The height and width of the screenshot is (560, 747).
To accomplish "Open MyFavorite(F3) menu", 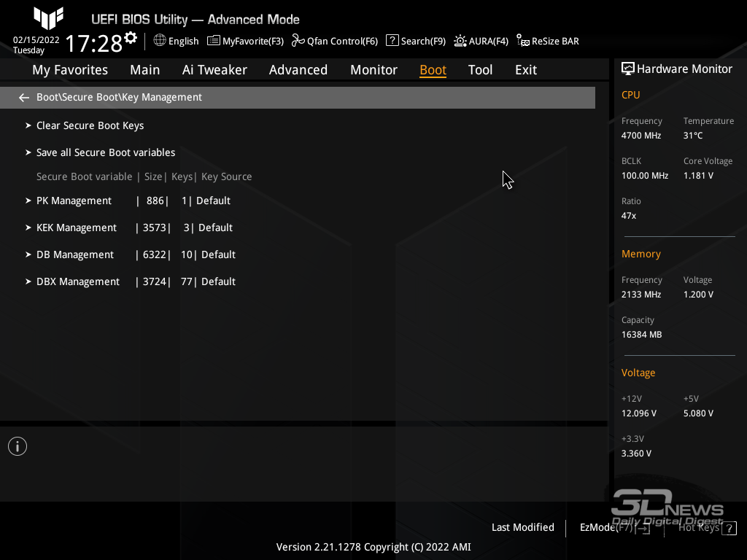I will tap(253, 42).
